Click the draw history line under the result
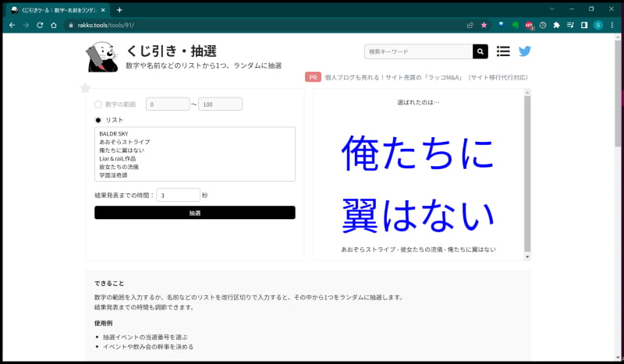The image size is (624, 364). click(x=418, y=249)
